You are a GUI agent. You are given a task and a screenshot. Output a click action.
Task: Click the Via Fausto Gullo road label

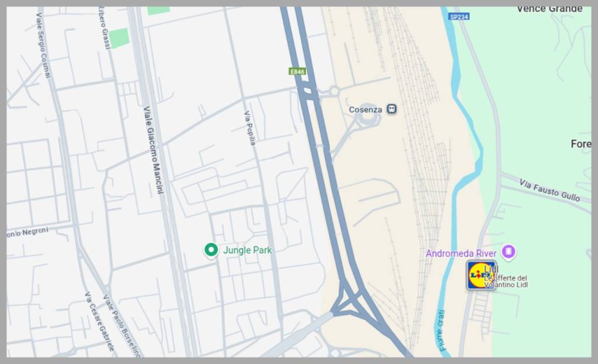point(550,190)
